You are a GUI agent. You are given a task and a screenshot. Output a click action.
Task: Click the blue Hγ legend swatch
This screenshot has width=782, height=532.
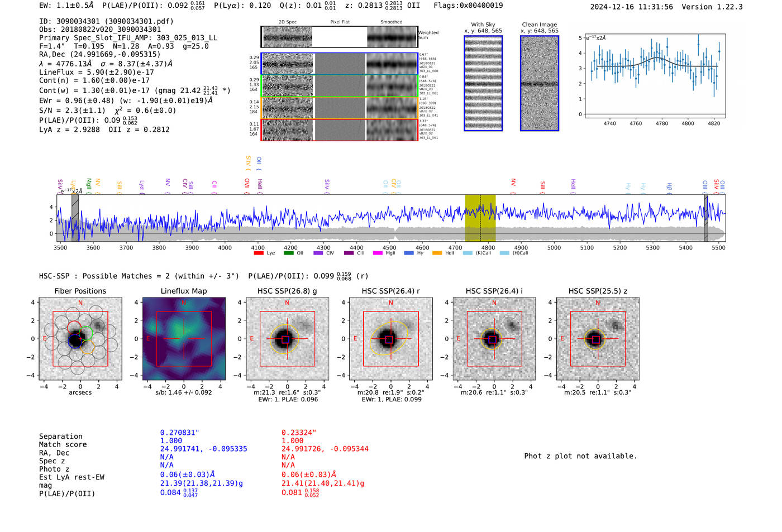409,253
